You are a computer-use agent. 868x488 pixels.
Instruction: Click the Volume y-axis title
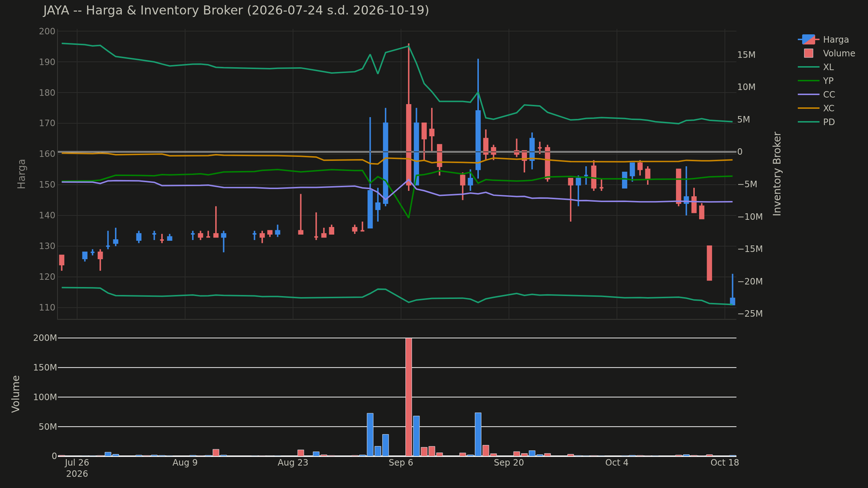coord(16,394)
